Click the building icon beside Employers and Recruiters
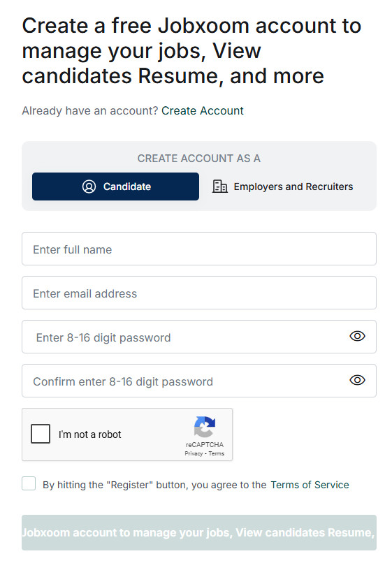The width and height of the screenshot is (392, 563). (220, 187)
